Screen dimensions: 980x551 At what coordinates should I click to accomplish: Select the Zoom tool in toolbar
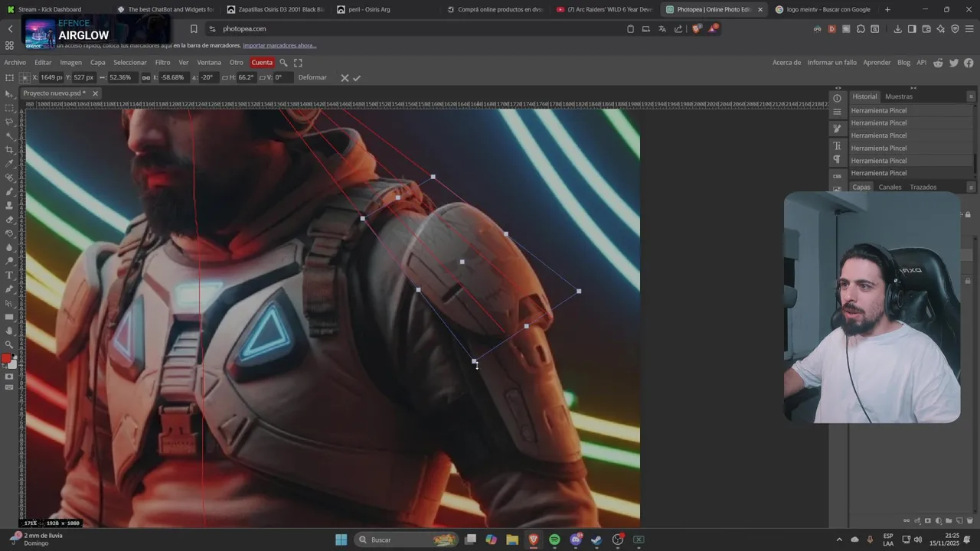coord(9,344)
